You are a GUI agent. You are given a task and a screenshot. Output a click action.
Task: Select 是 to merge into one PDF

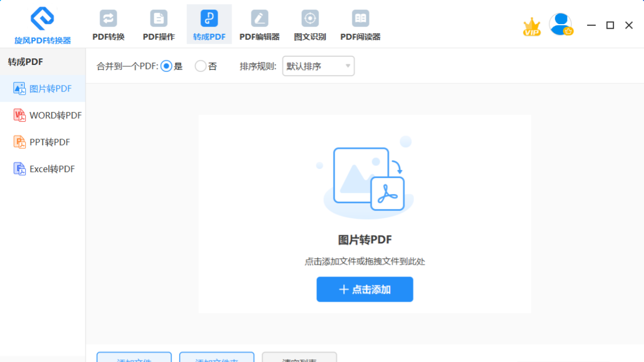pyautogui.click(x=166, y=66)
